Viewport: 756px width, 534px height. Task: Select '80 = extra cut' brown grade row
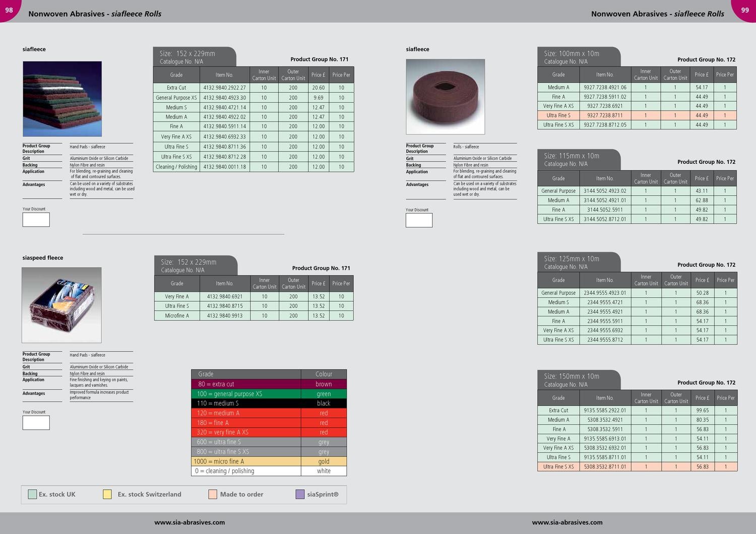pyautogui.click(x=269, y=384)
